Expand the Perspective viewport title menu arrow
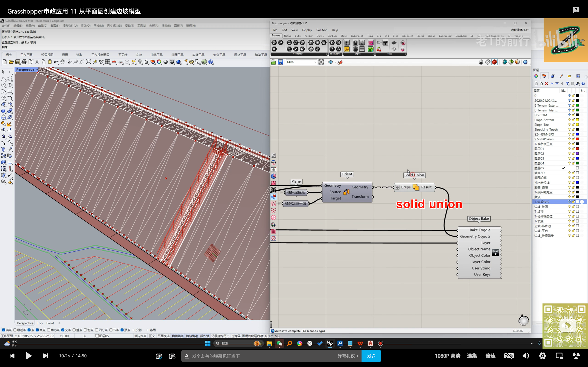Screen dimensions: 588x367 tap(37, 70)
